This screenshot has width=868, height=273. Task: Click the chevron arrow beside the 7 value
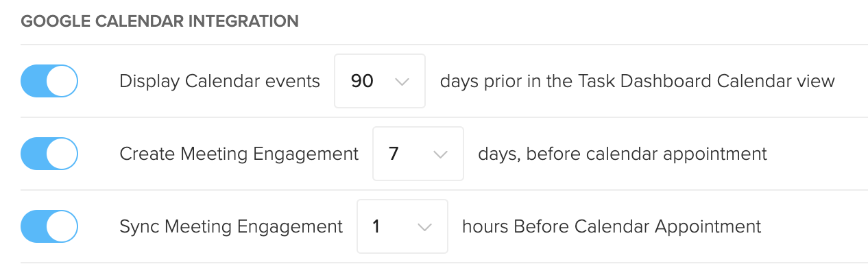click(x=441, y=154)
